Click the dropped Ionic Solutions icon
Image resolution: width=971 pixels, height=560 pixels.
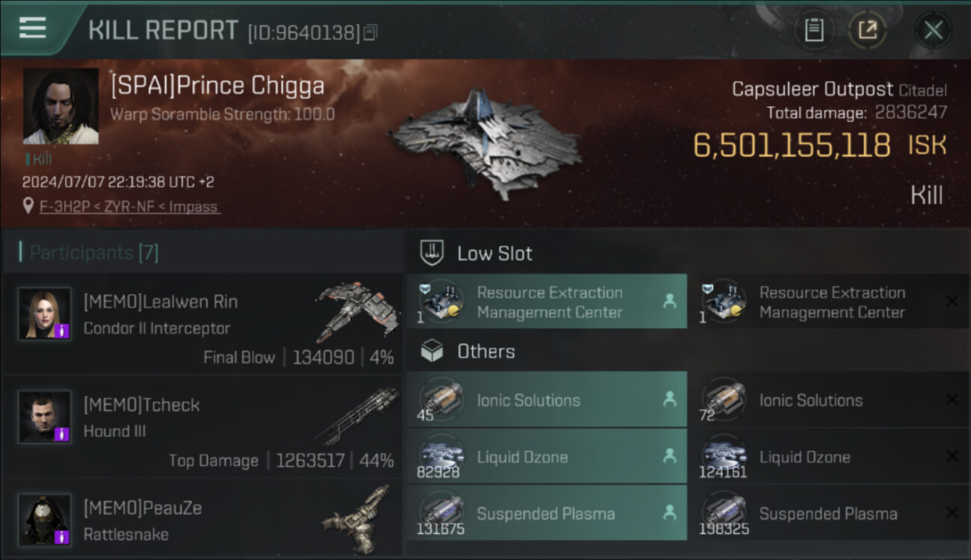click(x=440, y=398)
